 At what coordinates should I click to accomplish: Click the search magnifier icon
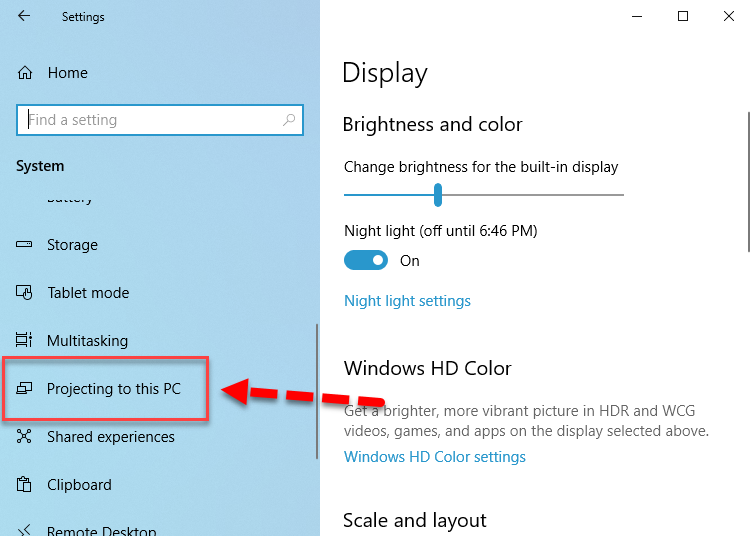click(x=289, y=120)
